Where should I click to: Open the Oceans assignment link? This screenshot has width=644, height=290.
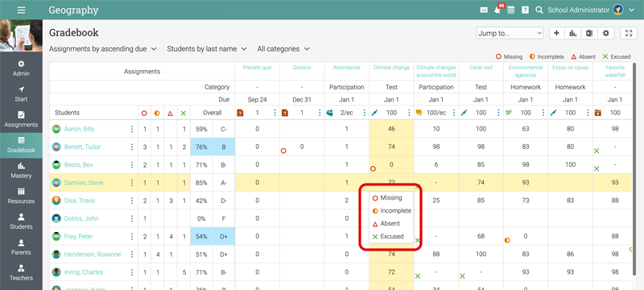pos(302,68)
